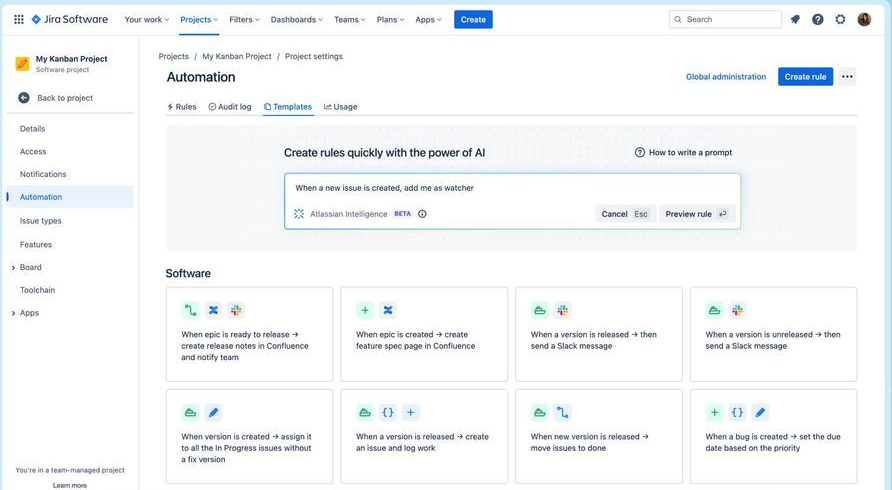The image size is (892, 490).
Task: Open the Teams dropdown
Action: (x=349, y=19)
